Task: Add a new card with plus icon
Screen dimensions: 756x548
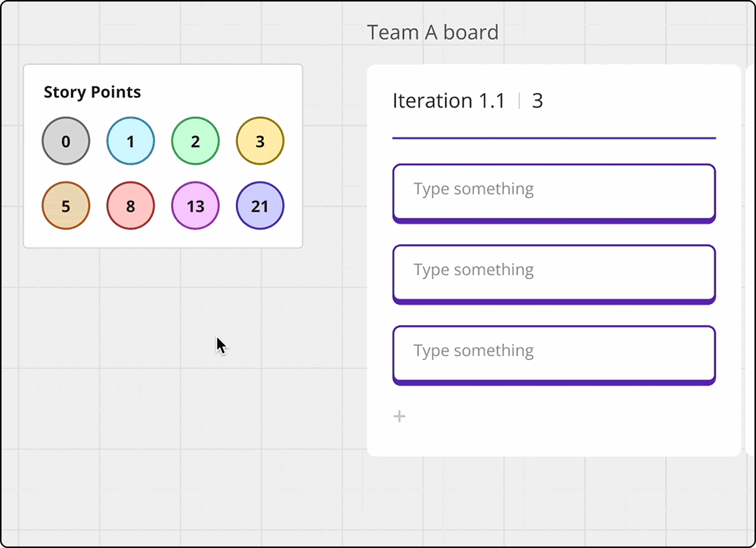Action: click(399, 416)
